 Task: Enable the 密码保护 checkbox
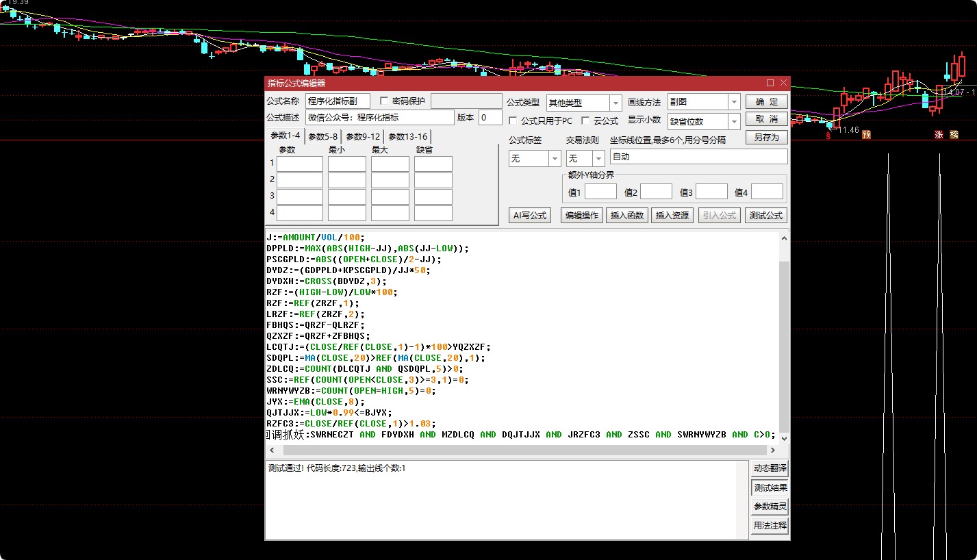[384, 101]
